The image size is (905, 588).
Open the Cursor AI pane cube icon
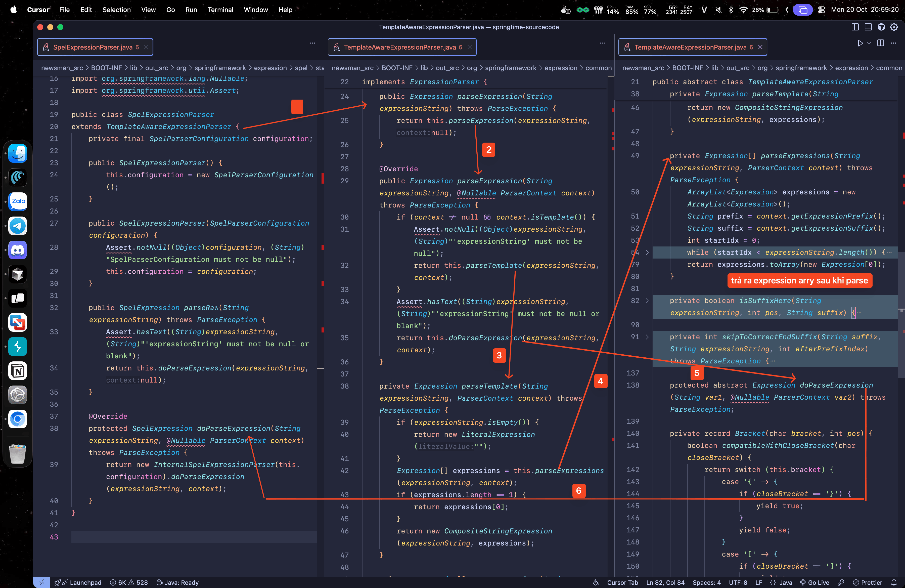pyautogui.click(x=881, y=27)
